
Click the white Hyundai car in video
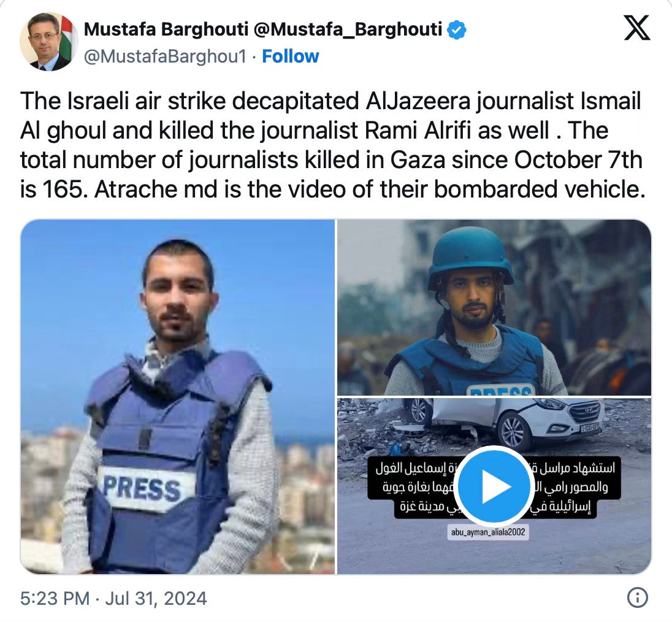click(505, 420)
